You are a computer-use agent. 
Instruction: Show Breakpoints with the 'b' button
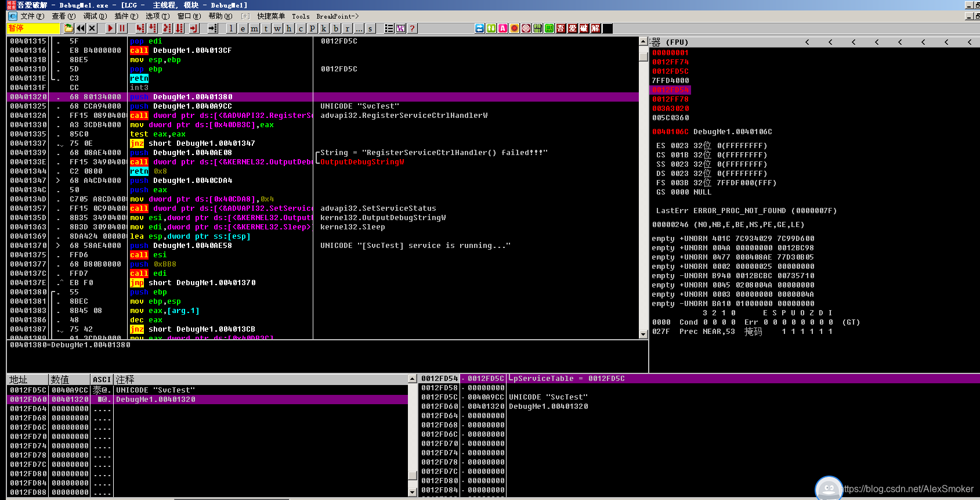click(x=335, y=28)
